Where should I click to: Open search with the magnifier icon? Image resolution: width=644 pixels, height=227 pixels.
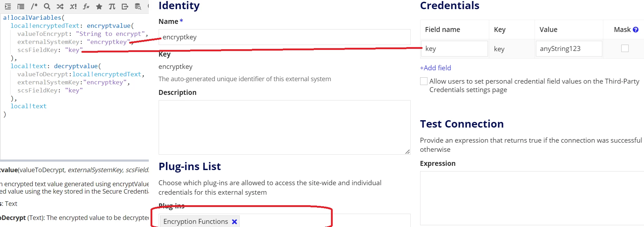coord(47,6)
